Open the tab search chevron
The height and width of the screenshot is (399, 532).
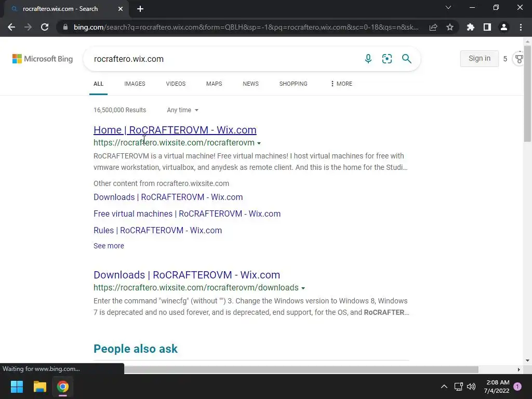coord(448,7)
